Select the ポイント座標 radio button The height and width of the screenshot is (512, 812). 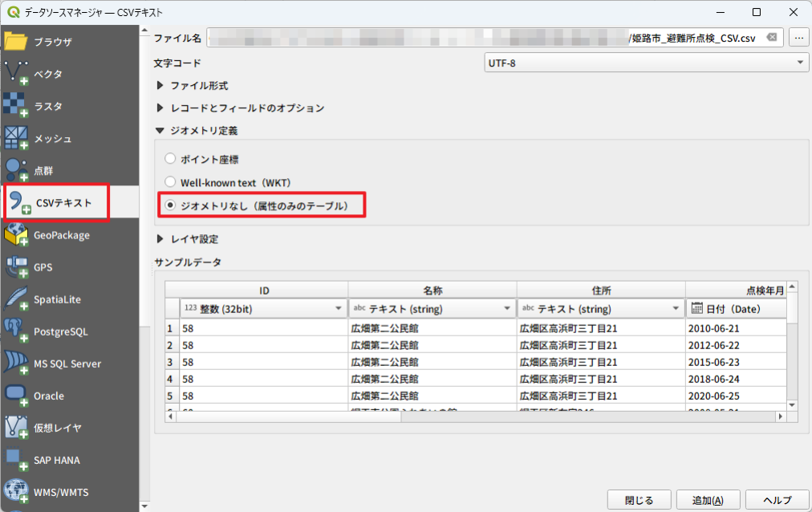[x=170, y=159]
